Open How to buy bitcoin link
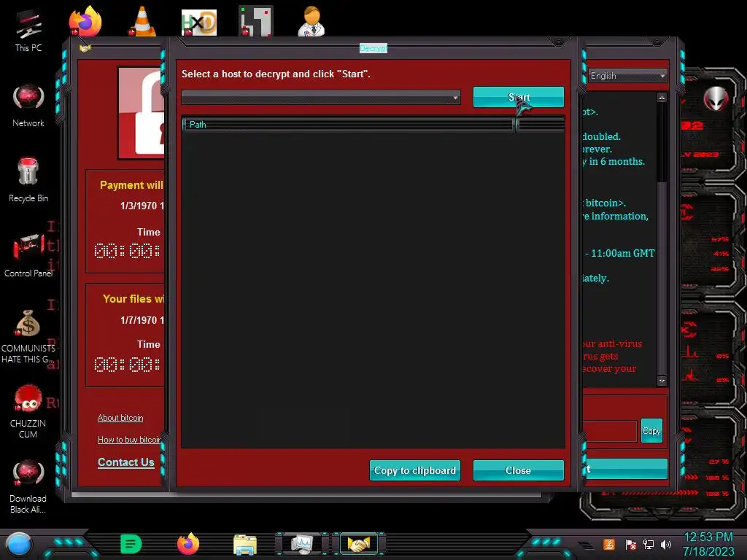Viewport: 747px width, 560px height. pos(129,440)
